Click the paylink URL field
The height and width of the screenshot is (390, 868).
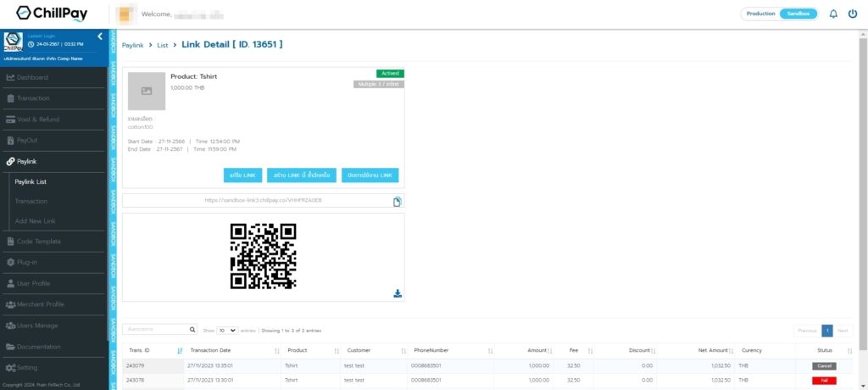coord(263,201)
